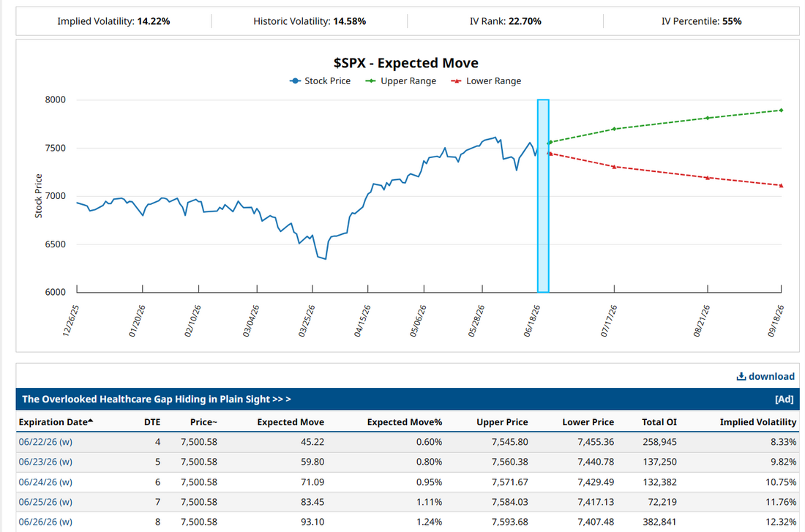The width and height of the screenshot is (805, 532).
Task: Click the 09/18/26 upper range data point
Action: pos(782,110)
